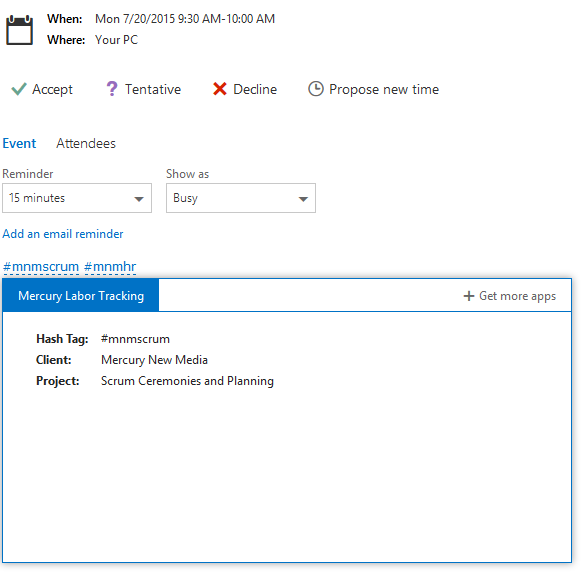Click the calendar icon beside When

tap(19, 30)
